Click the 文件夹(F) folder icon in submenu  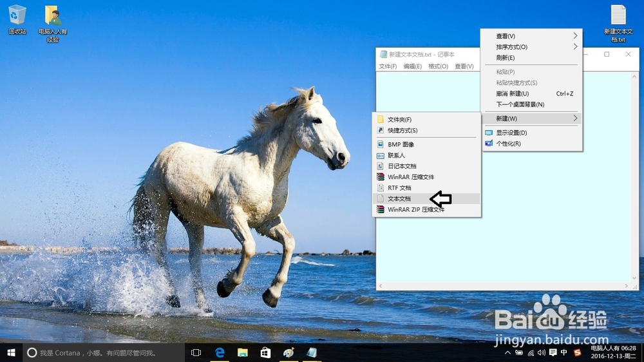[381, 119]
